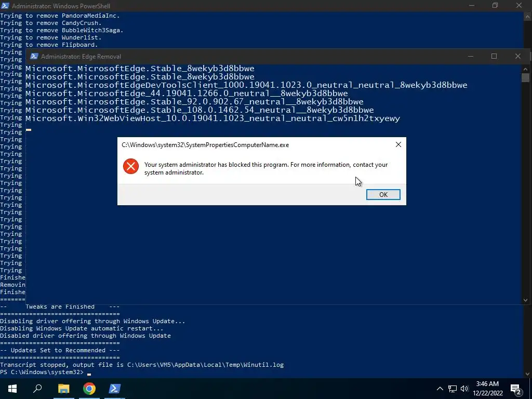Click the MicrosoftEdge_44.19041.1266.0 package line
Screen dimensions: 532x399
point(187,94)
